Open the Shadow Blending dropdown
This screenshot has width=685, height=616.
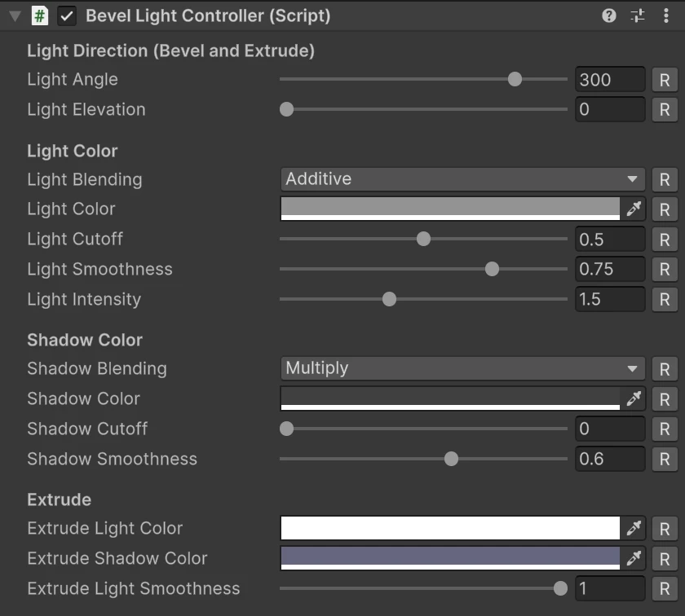(x=462, y=368)
